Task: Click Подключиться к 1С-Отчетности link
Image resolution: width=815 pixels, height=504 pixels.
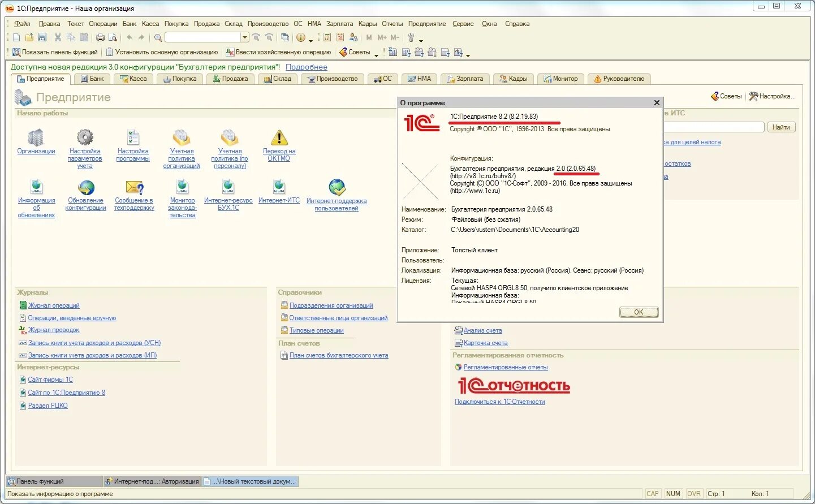Action: click(x=500, y=402)
